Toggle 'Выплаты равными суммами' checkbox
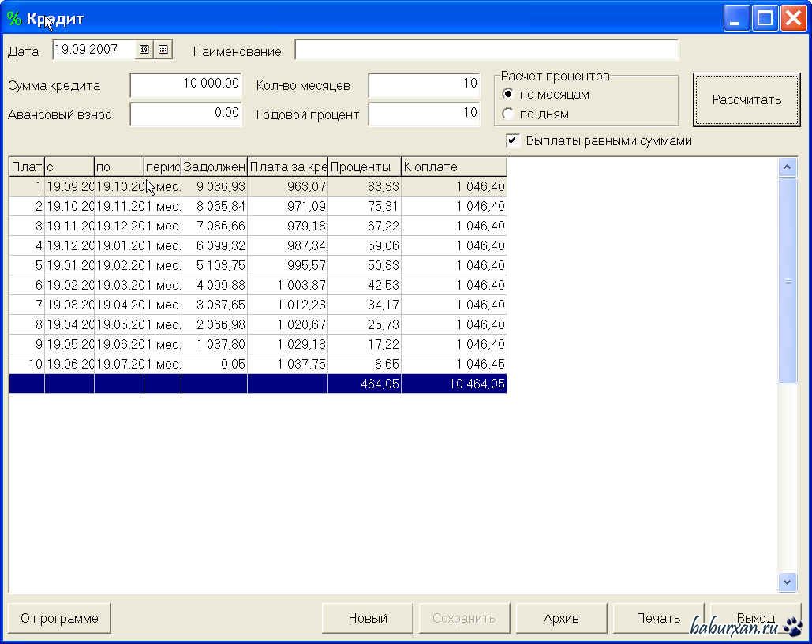Viewport: 812px width, 644px height. click(513, 140)
